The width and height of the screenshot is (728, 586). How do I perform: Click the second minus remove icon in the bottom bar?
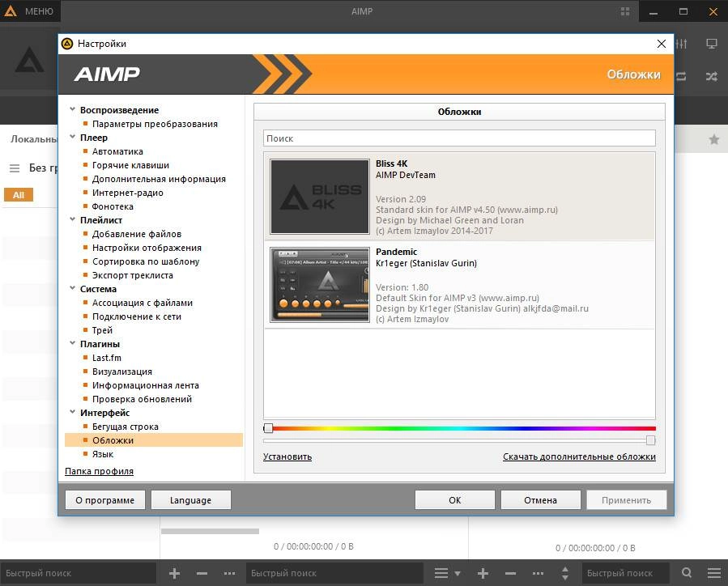(x=510, y=574)
